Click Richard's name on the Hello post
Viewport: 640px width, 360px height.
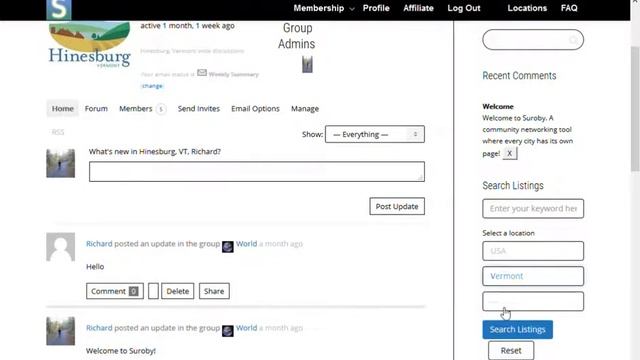[99, 244]
